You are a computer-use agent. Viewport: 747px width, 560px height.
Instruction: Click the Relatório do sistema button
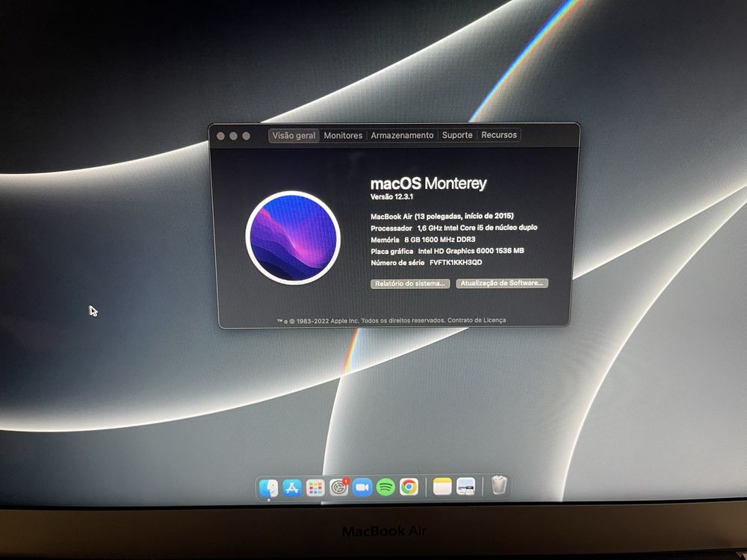(410, 284)
